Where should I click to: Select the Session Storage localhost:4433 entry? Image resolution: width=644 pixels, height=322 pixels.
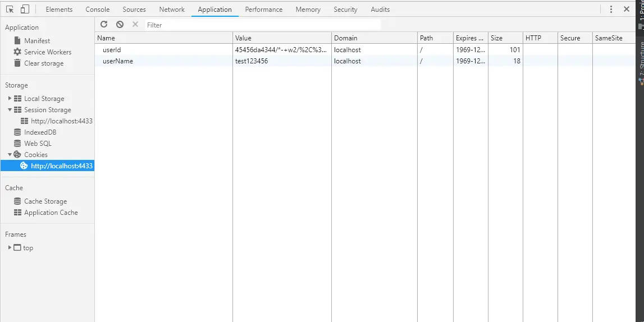pyautogui.click(x=62, y=121)
